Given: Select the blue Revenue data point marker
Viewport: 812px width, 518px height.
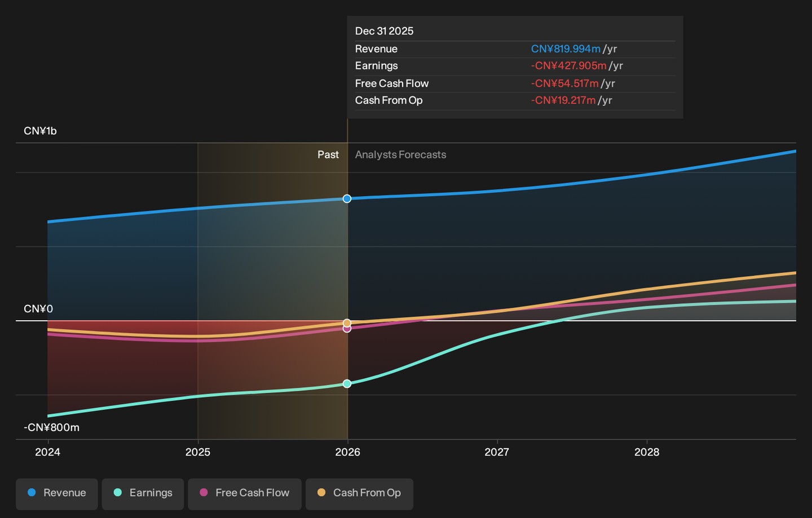Looking at the screenshot, I should pos(347,198).
